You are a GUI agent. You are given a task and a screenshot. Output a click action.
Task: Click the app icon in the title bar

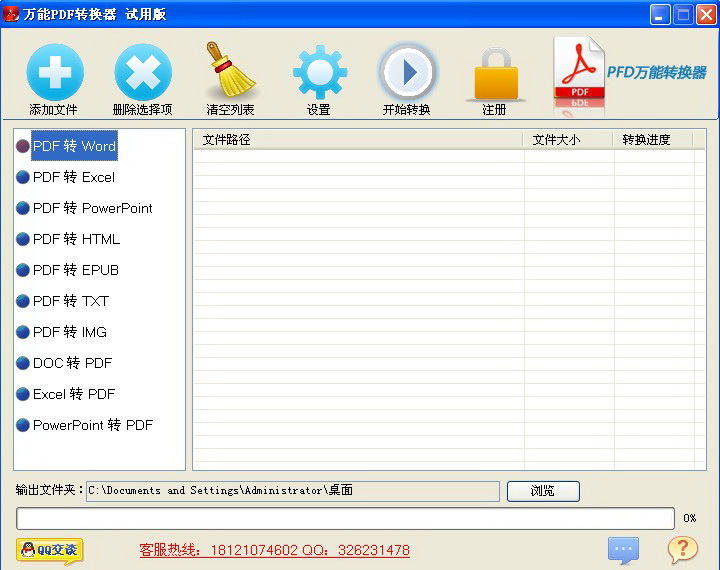11,14
